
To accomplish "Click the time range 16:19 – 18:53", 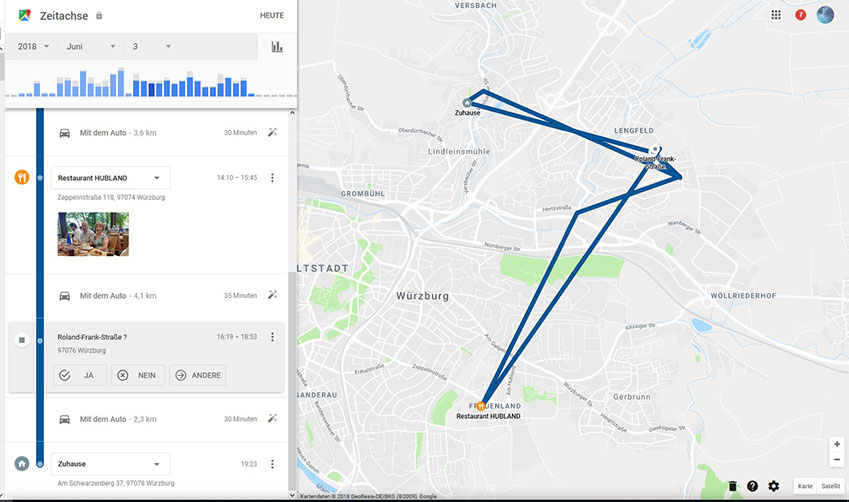I will [x=237, y=337].
